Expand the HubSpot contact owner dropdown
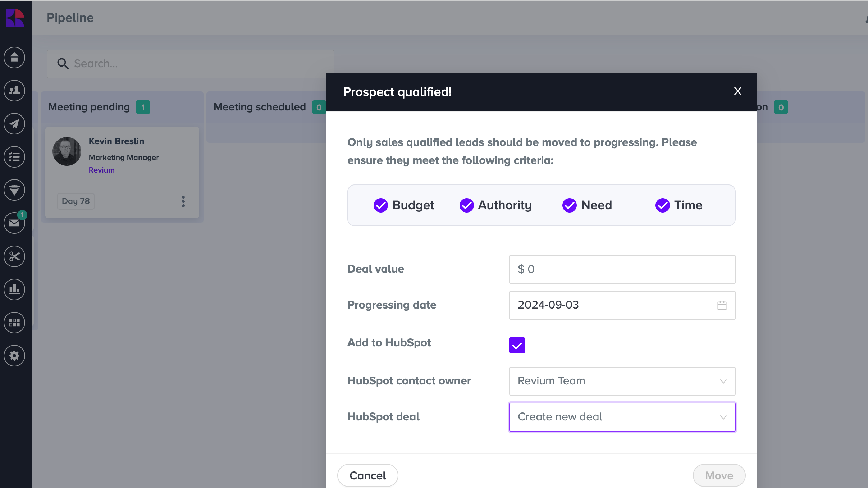 coord(622,381)
